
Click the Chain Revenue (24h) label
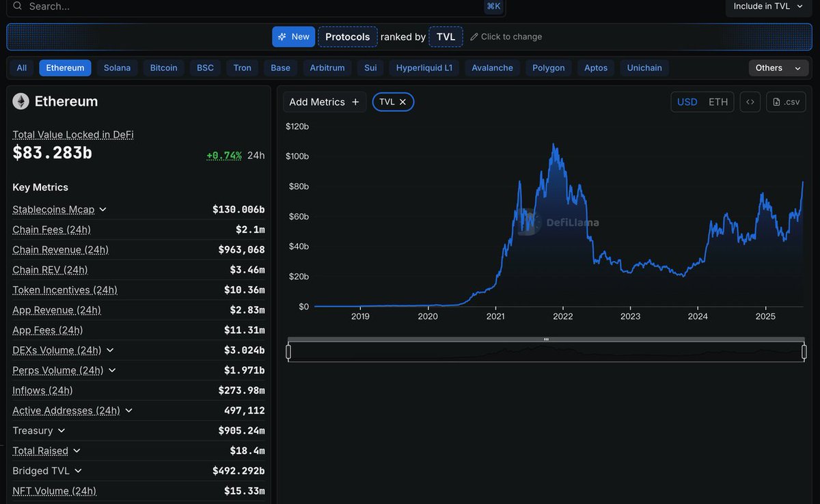pos(60,250)
